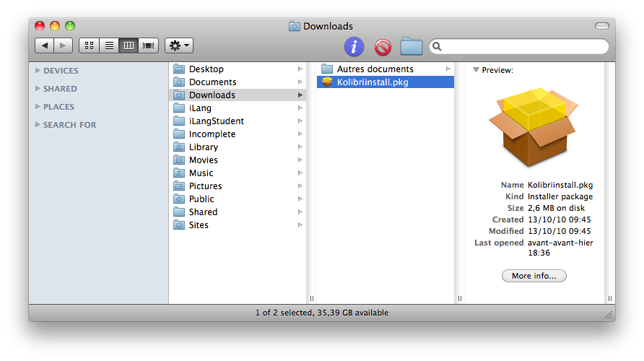This screenshot has width=644, height=361.
Task: Click the New Folder toolbar icon
Action: click(411, 46)
